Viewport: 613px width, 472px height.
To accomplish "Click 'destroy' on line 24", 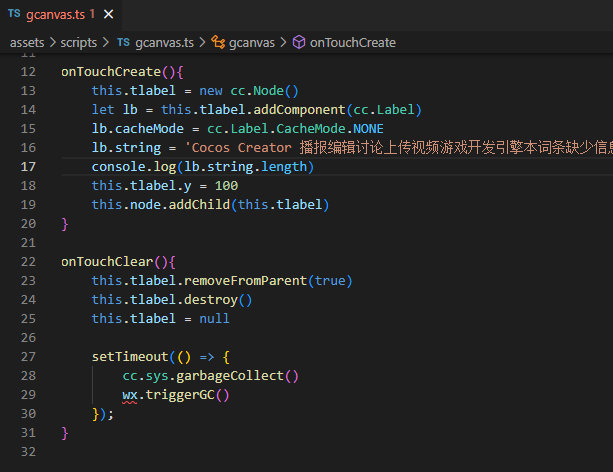I will click(x=211, y=300).
